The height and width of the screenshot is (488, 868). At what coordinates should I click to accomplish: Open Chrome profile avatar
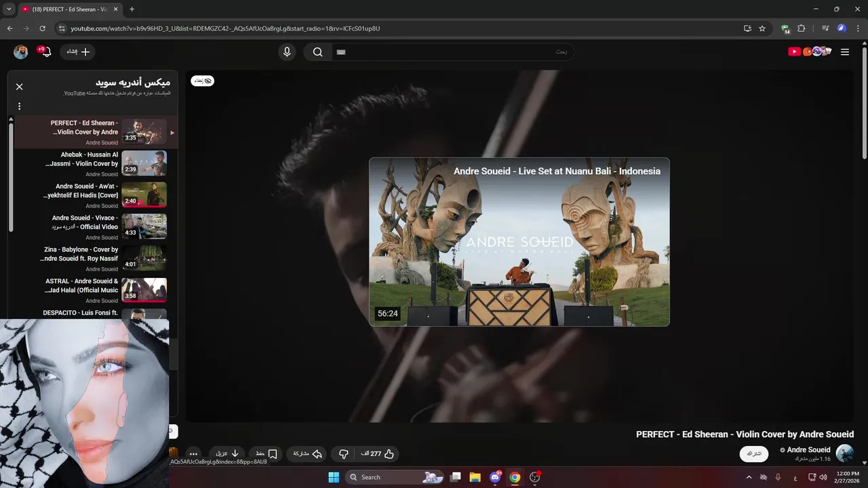tap(842, 28)
